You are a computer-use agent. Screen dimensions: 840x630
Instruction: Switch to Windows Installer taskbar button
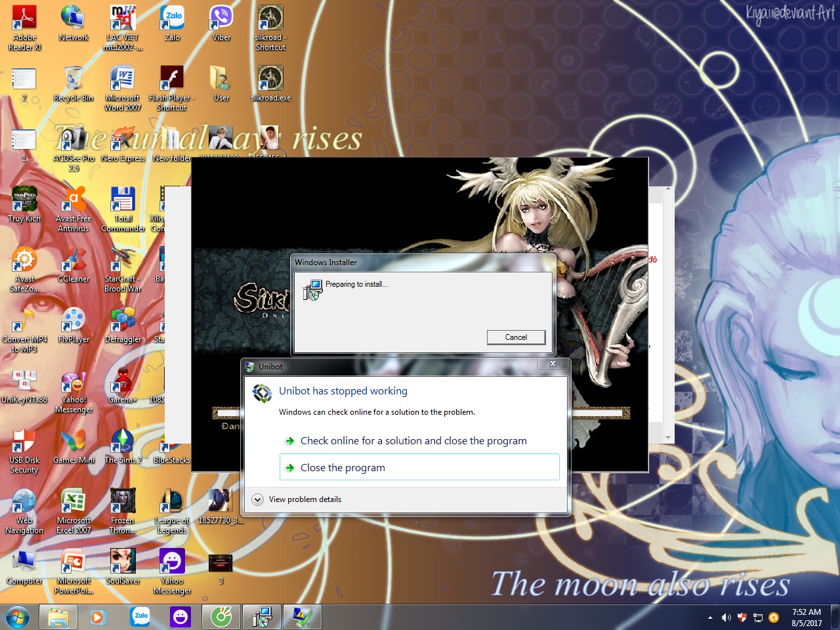(262, 618)
